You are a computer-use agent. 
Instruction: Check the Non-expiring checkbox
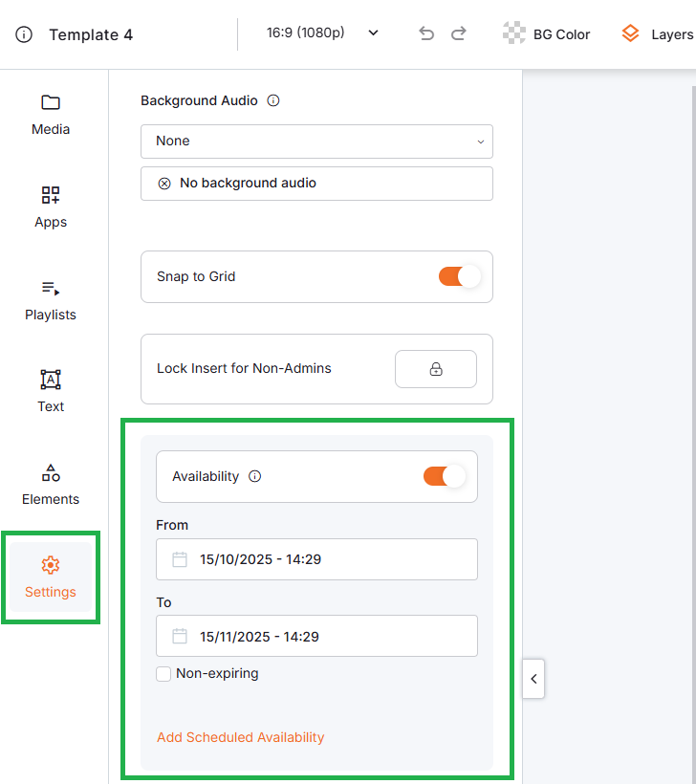pos(163,674)
